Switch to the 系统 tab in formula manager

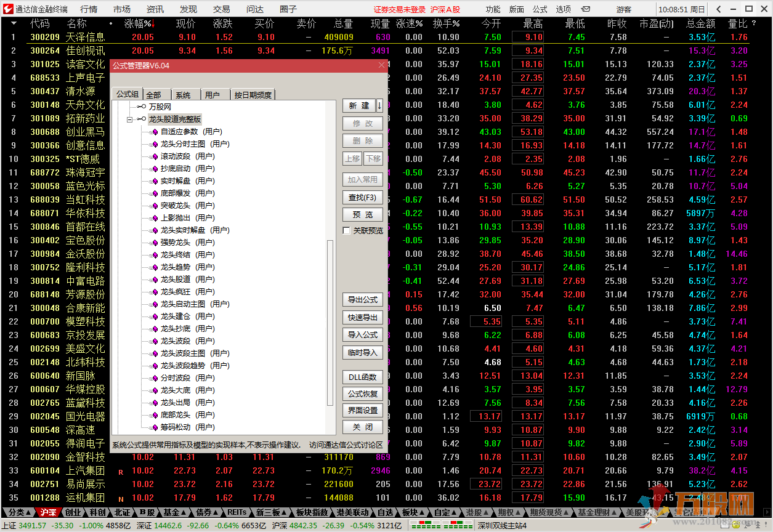click(185, 94)
